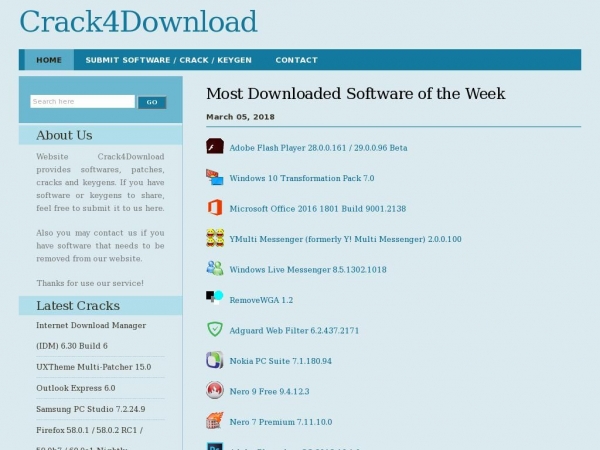The height and width of the screenshot is (450, 600).
Task: Open Adguard Web Filter 6.2.437.2171 link
Action: click(x=294, y=331)
